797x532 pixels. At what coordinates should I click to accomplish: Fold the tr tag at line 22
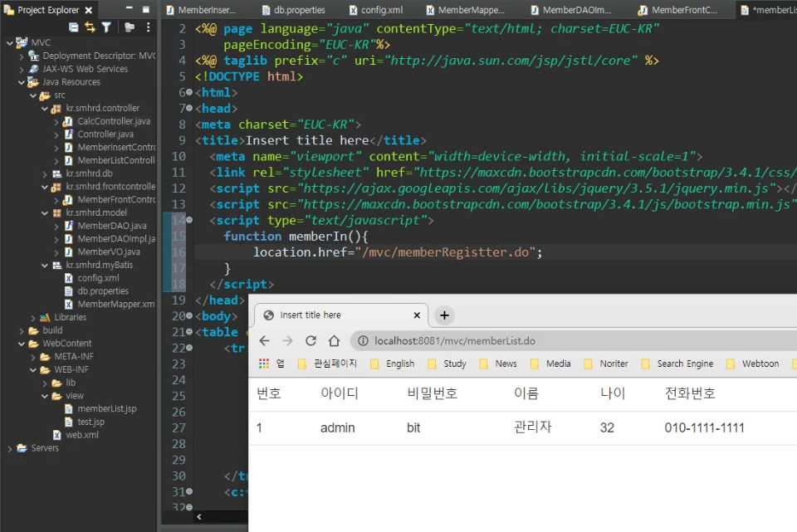(189, 348)
